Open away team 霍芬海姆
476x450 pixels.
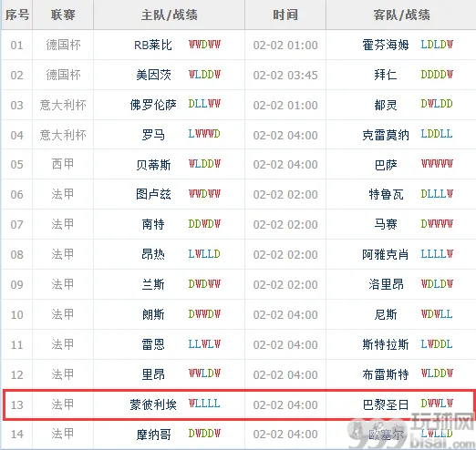386,45
